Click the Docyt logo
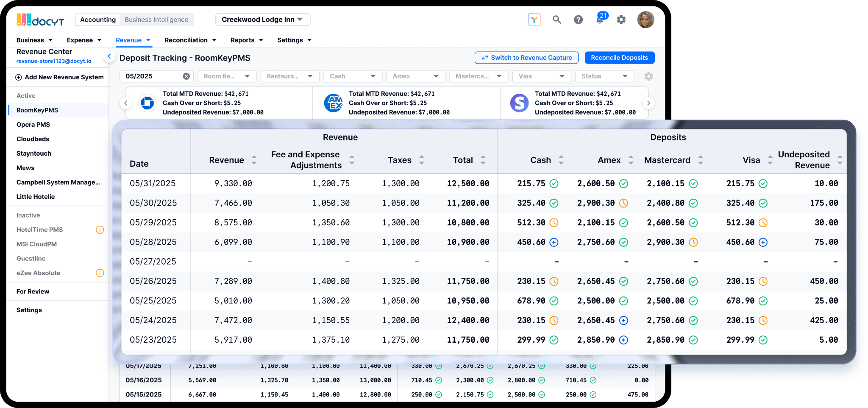The image size is (868, 408). tap(40, 20)
